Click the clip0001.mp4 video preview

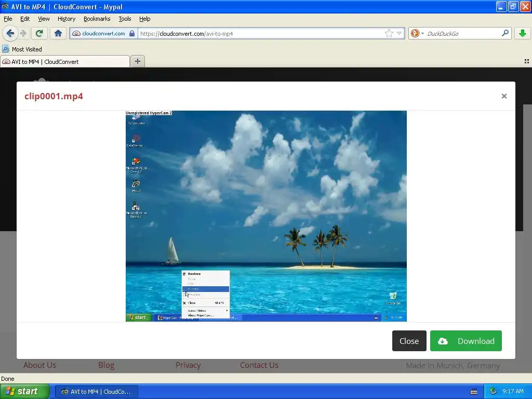point(266,216)
